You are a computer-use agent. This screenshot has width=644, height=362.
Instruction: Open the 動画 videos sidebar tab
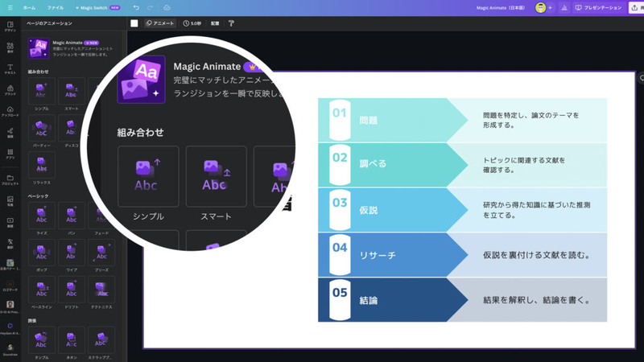[10, 223]
